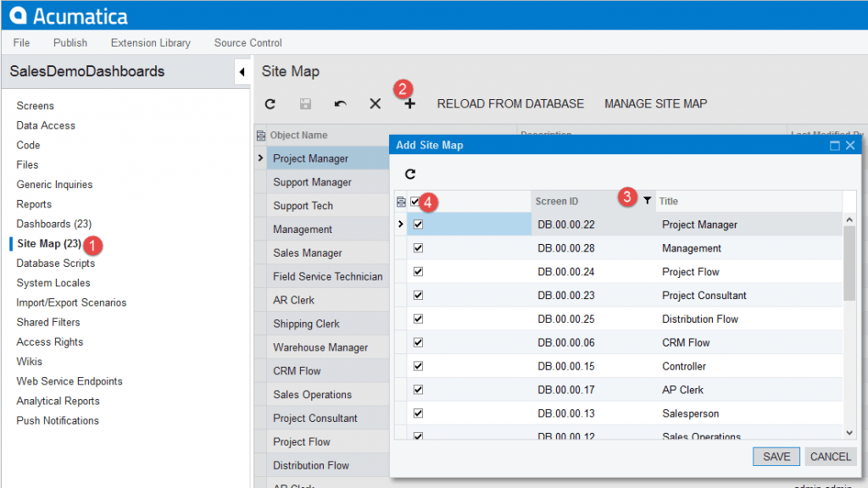Viewport: 868px width, 488px height.
Task: Open System Locales section
Action: 53,283
